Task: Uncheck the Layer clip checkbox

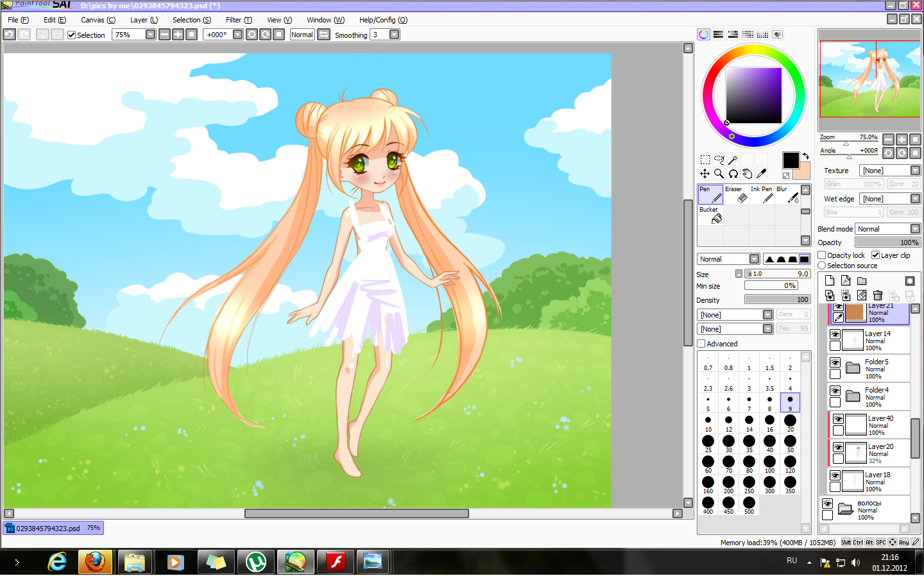Action: (x=876, y=255)
